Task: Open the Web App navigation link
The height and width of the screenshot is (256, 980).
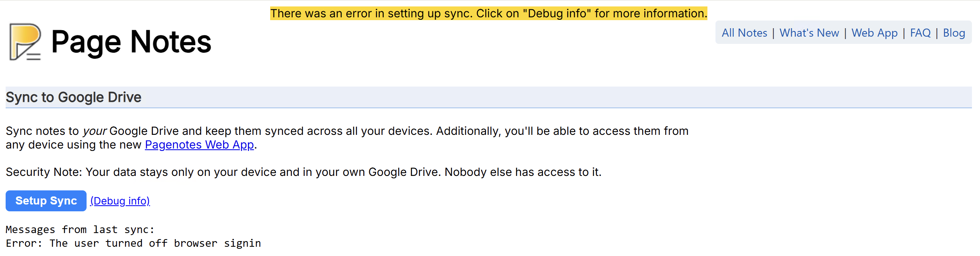Action: point(874,33)
